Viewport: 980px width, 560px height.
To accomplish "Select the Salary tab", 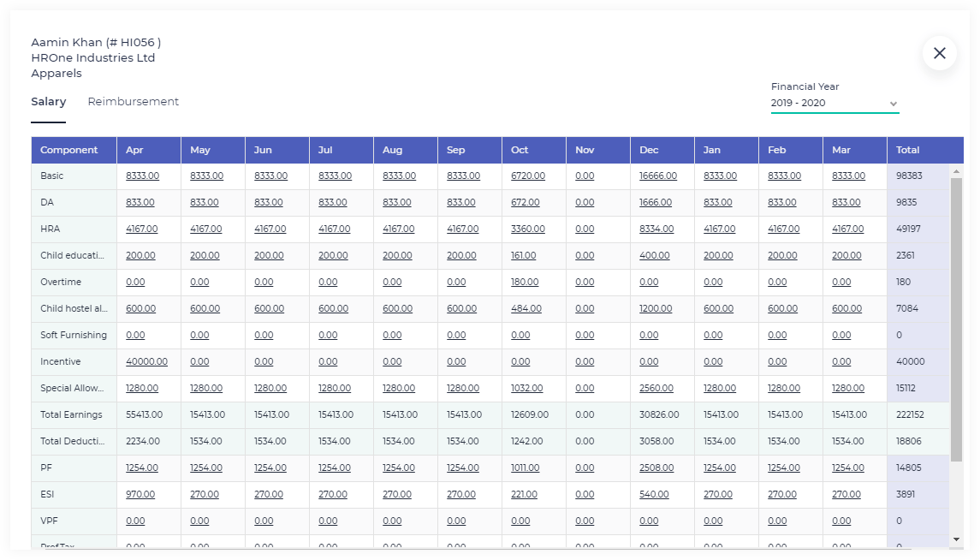I will click(48, 101).
